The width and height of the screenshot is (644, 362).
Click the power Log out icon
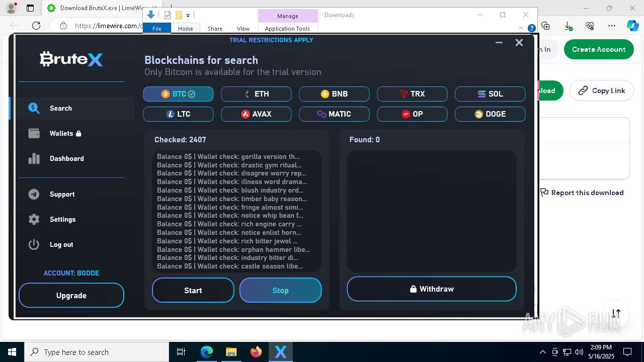(34, 244)
